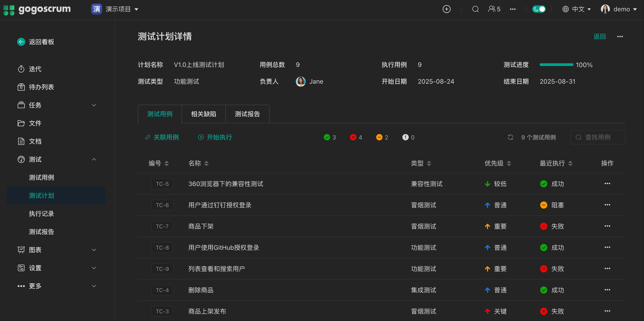Toggle dark mode switch
644x321 pixels.
[x=539, y=9]
